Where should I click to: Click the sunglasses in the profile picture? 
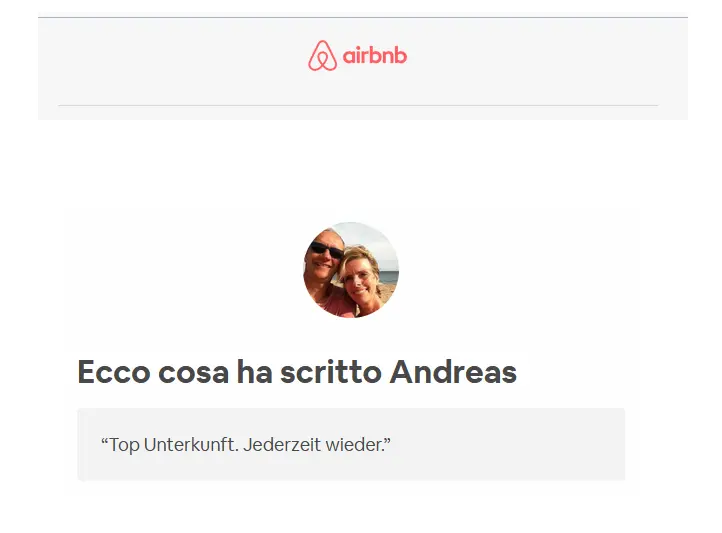point(326,249)
